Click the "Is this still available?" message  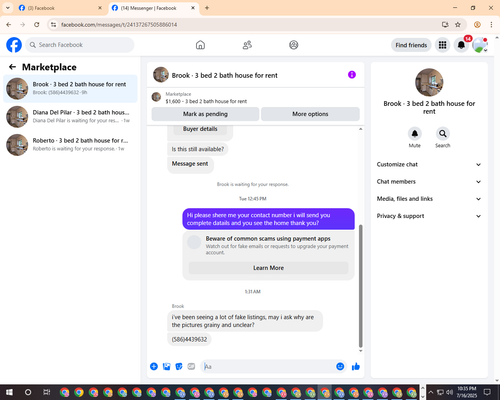pos(198,149)
